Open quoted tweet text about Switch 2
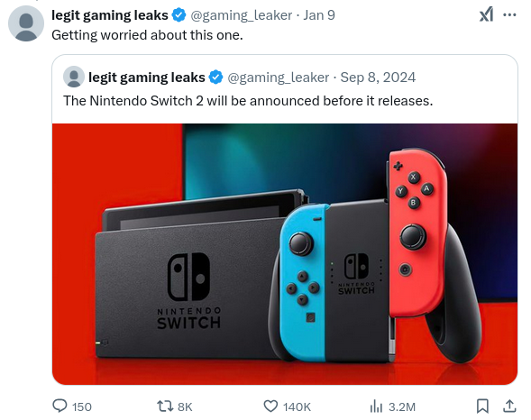The height and width of the screenshot is (420, 531). (248, 101)
